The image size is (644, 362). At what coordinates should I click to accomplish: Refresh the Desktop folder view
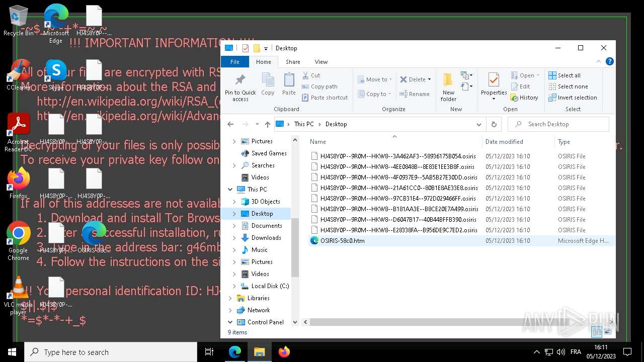(494, 124)
